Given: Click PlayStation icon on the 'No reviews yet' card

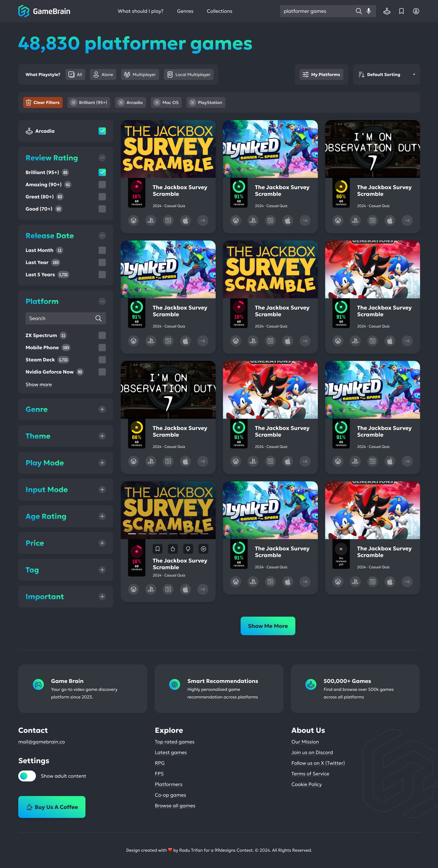Looking at the screenshot, I should tap(355, 581).
